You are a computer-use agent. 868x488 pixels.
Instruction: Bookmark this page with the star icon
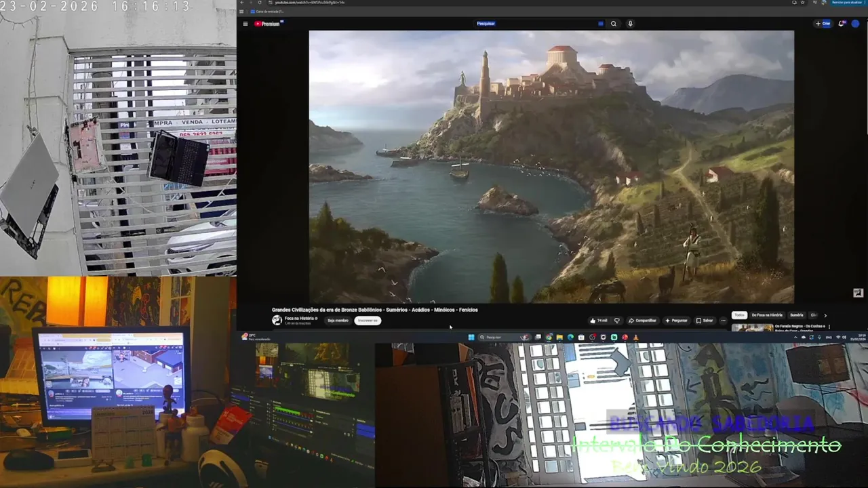point(804,3)
